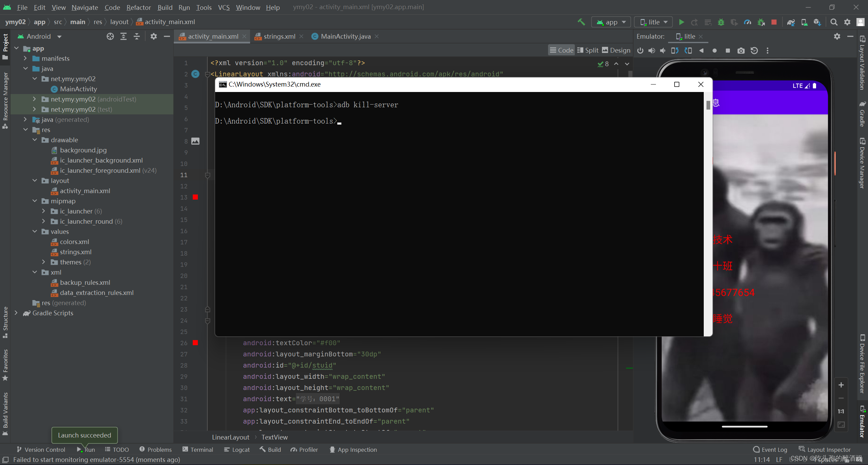Toggle the breakpoint on line 13
This screenshot has height=465, width=868.
click(195, 197)
